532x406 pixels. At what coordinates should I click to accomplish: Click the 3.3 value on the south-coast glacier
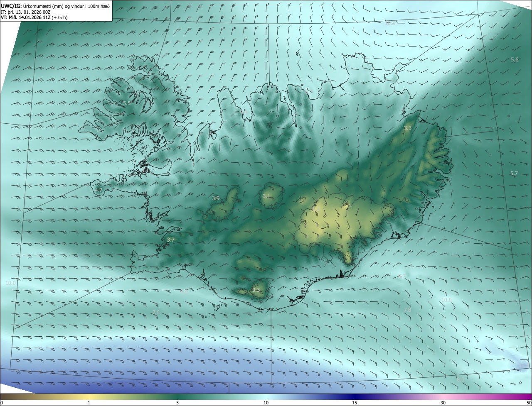pyautogui.click(x=256, y=290)
